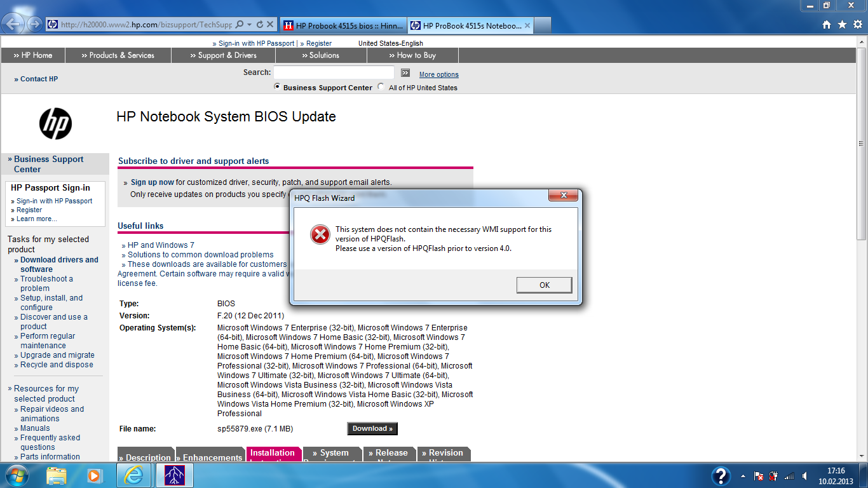Switch to Internet Explorer taskbar icon
868x488 pixels.
(134, 475)
